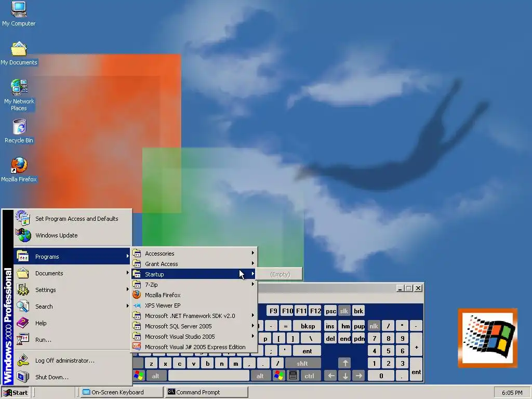Click the left arrow key on keyboard

(331, 376)
